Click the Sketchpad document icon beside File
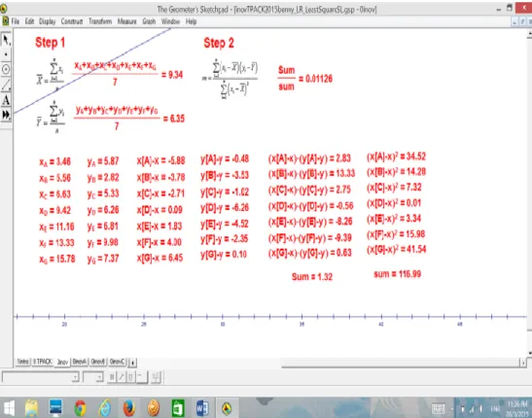The height and width of the screenshot is (418, 532). (6, 21)
